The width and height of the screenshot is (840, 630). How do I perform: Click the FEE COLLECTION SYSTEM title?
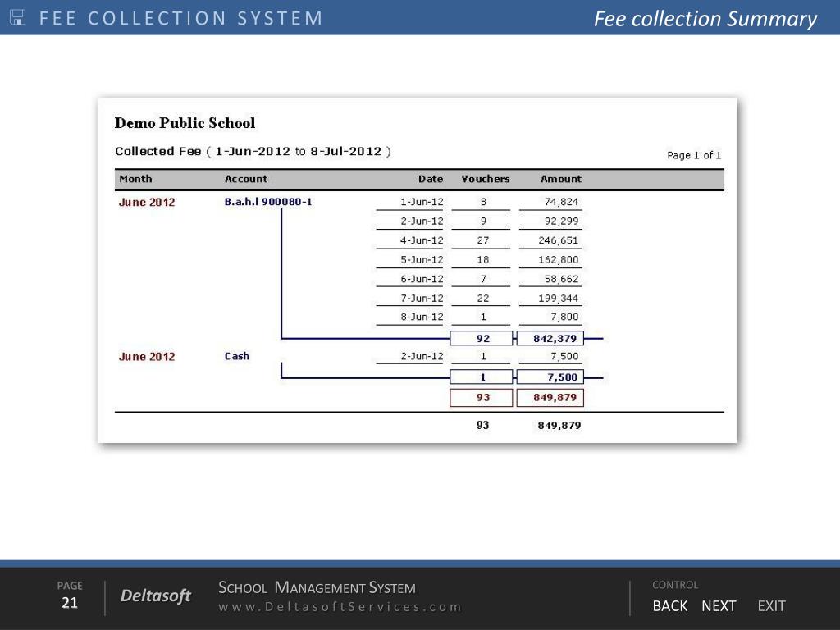[181, 18]
